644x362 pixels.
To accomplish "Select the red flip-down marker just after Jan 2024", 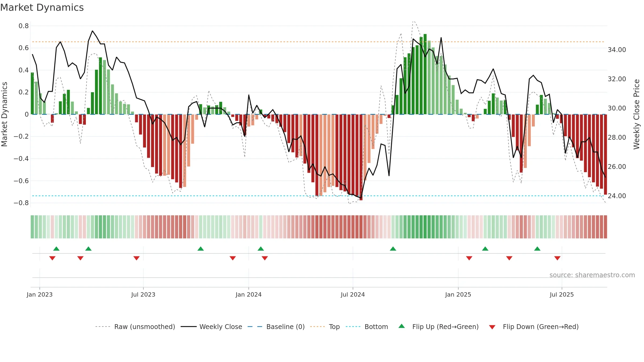I will pos(265,258).
